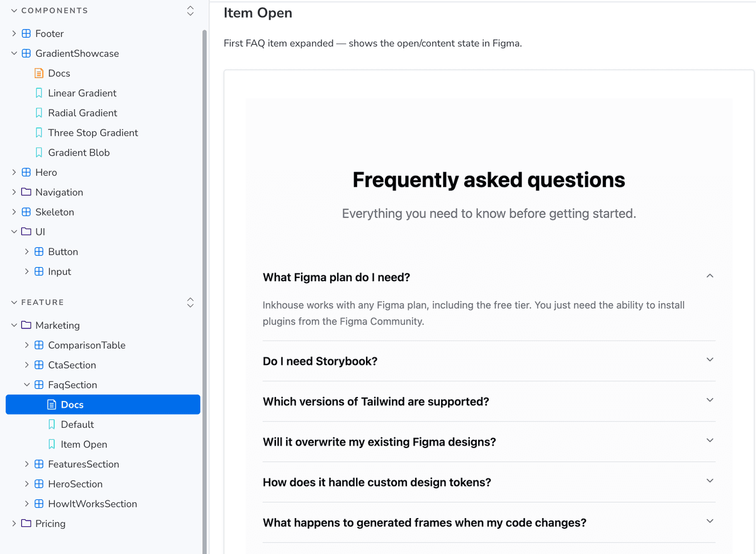Toggle 'Which versions of Tailwind are supported?' open
The image size is (756, 554).
tap(709, 401)
